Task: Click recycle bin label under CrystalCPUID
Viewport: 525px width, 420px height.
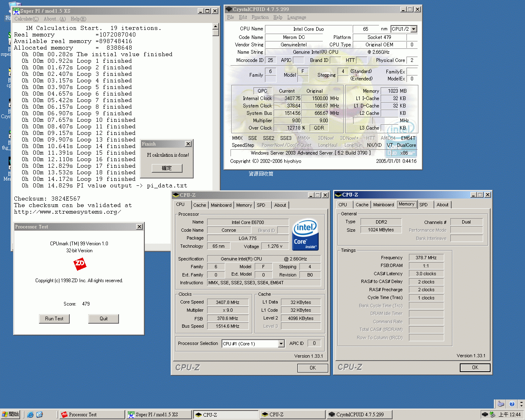Action: (261, 174)
